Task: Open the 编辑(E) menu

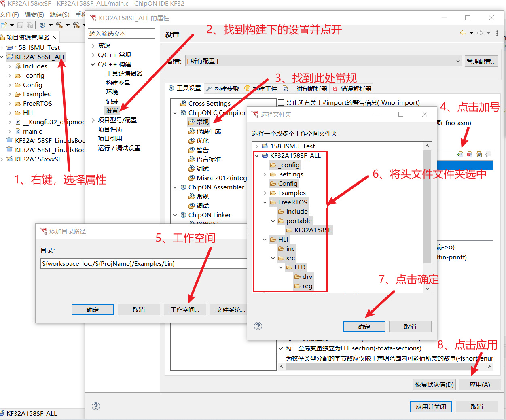Action: (x=34, y=15)
